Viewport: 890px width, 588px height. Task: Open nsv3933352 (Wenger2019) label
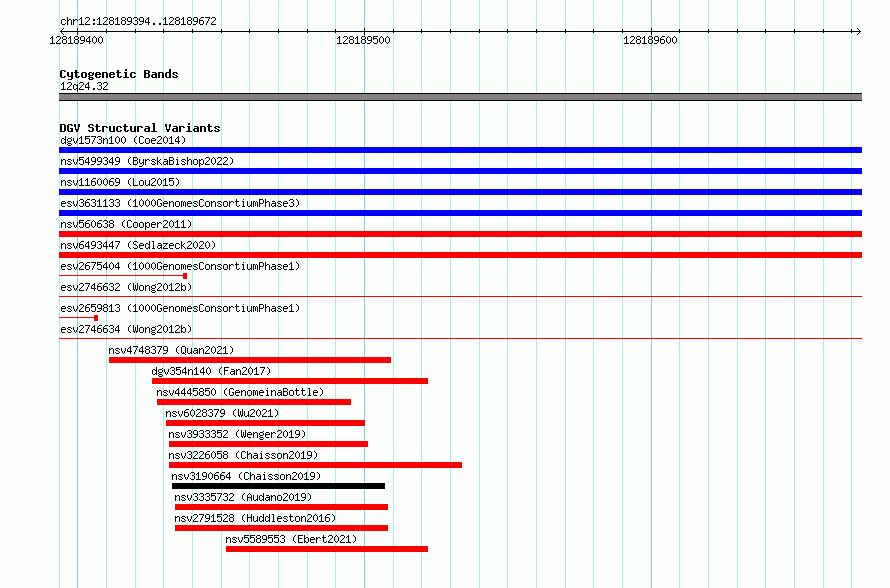(x=237, y=434)
